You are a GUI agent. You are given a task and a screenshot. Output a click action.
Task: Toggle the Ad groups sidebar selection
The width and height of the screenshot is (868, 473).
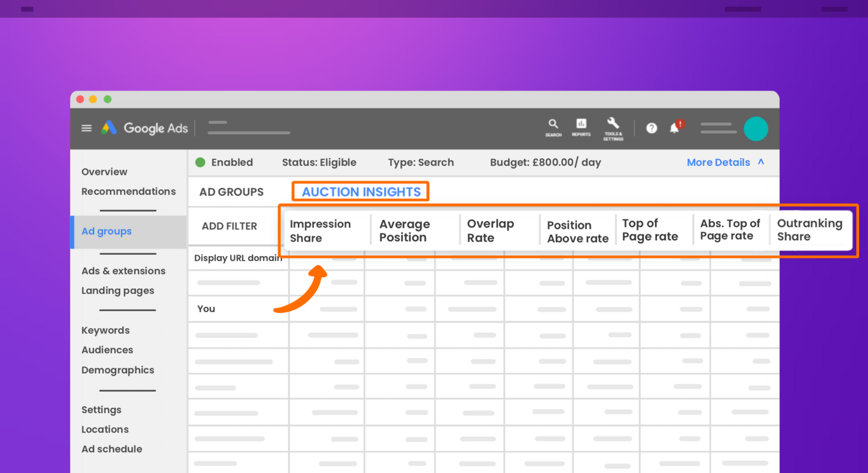[106, 231]
